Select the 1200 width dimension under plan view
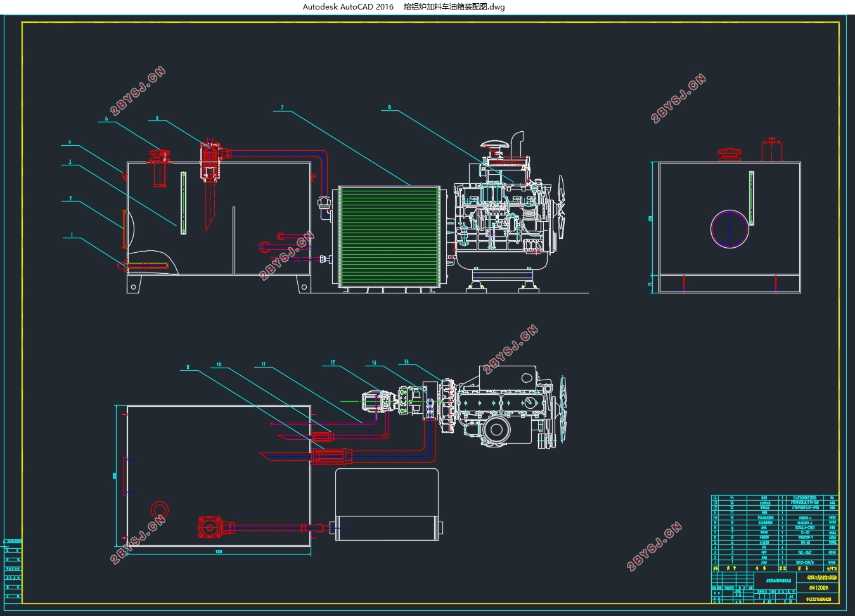 [x=219, y=551]
